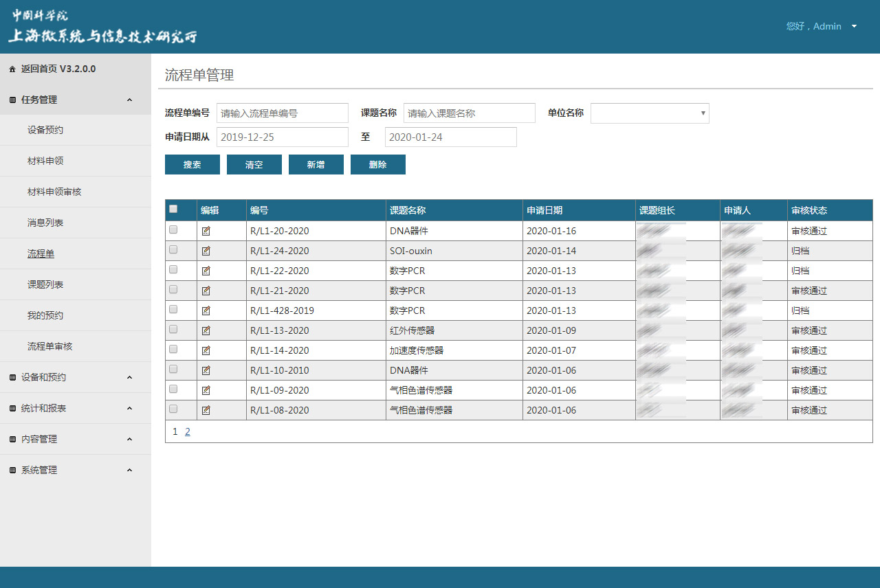Open edit icon for row R/L1-10-2010
The height and width of the screenshot is (588, 880).
tap(206, 371)
